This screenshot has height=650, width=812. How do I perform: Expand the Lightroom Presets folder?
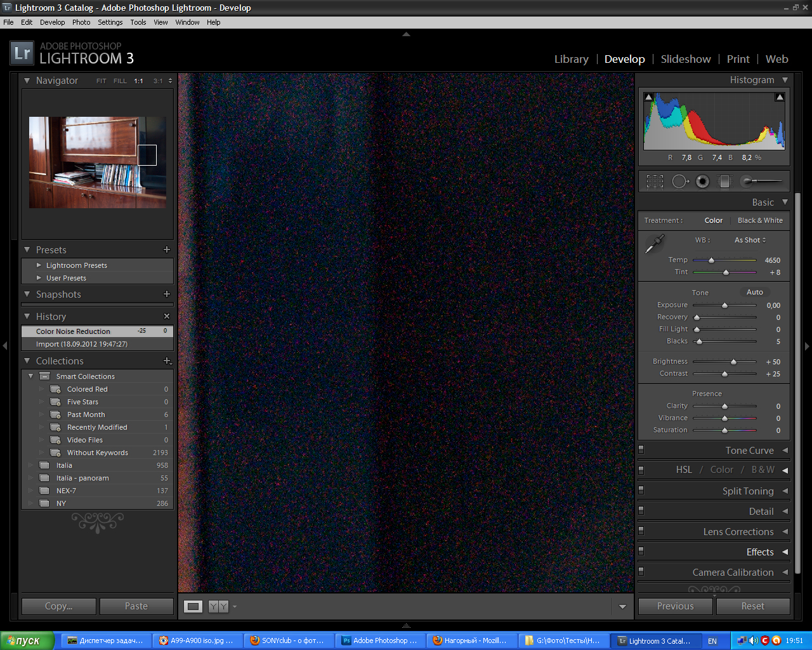[x=39, y=265]
